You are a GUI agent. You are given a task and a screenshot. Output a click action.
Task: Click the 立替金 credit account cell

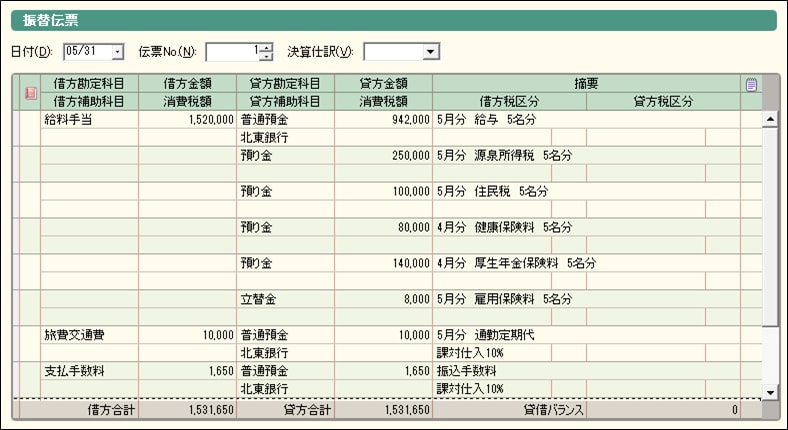pyautogui.click(x=285, y=299)
